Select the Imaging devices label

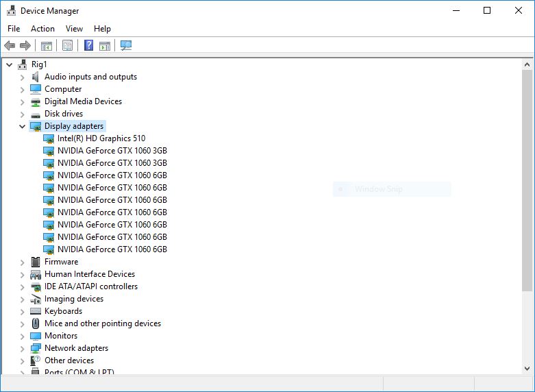(74, 299)
